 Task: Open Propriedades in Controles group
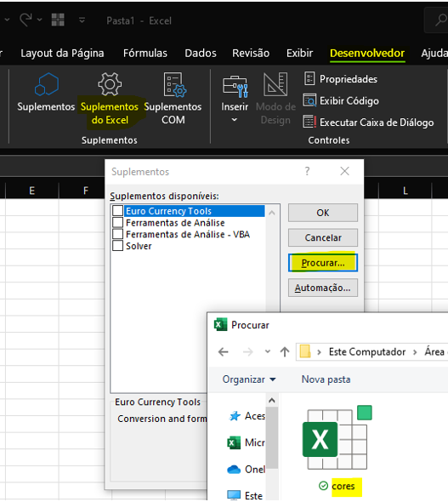[x=340, y=79]
